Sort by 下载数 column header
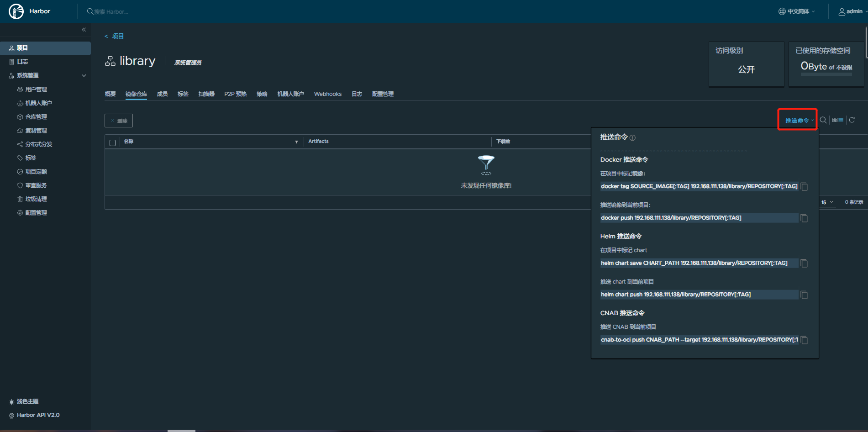Image resolution: width=868 pixels, height=432 pixels. point(503,142)
